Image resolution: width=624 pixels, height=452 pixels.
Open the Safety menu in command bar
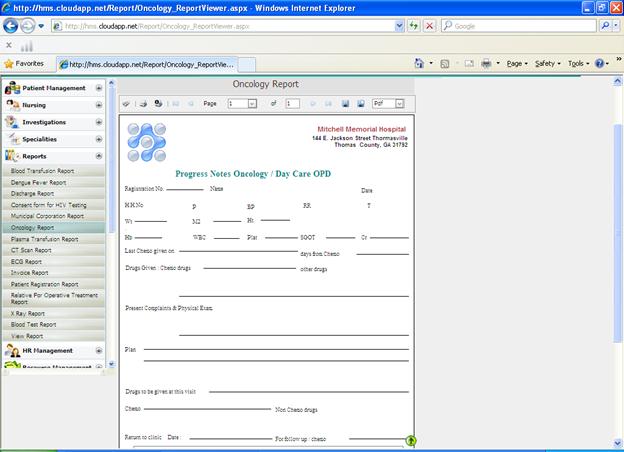tap(547, 63)
